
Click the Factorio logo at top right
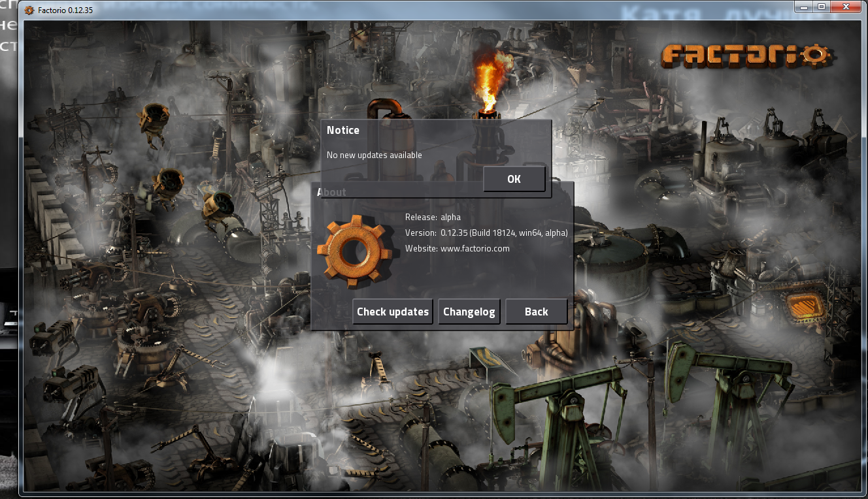[x=745, y=55]
